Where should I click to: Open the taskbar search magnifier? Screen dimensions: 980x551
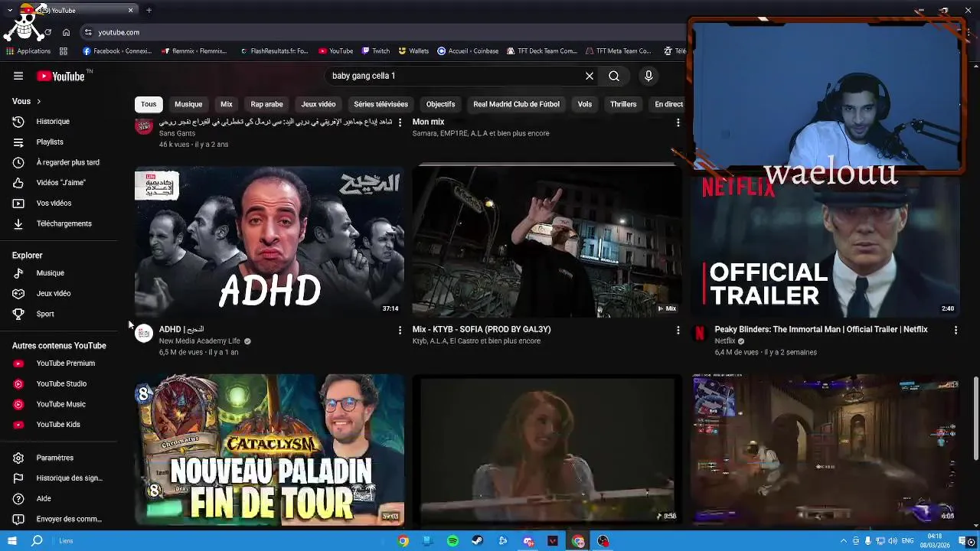37,541
